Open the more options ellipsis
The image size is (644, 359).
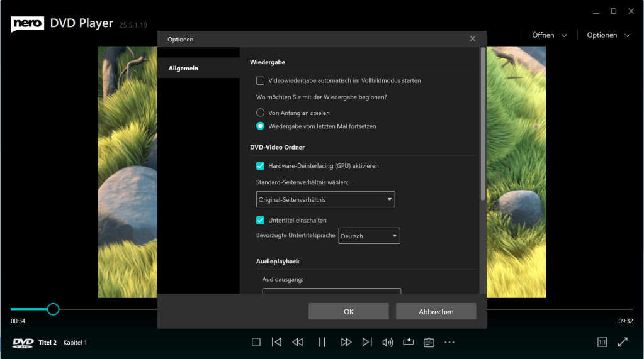coord(449,342)
